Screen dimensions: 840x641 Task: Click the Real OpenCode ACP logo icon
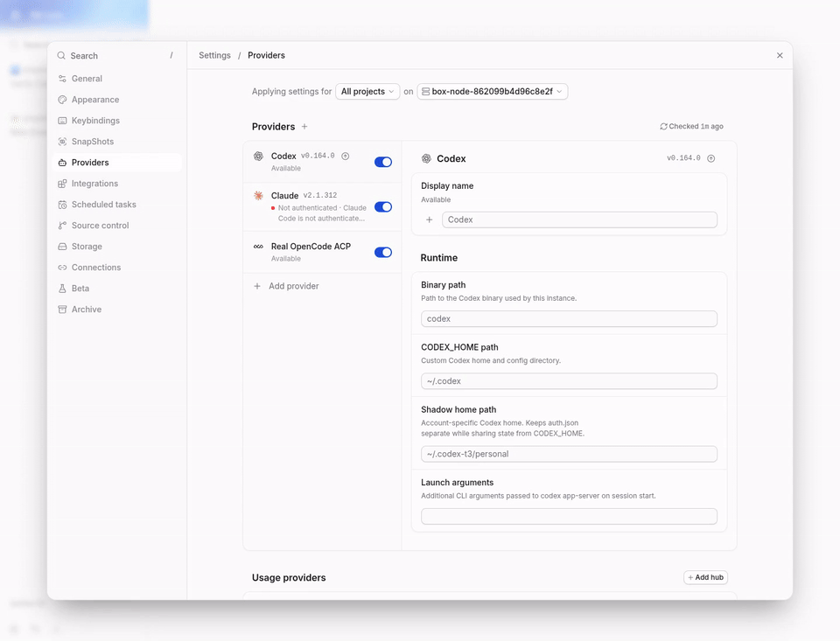point(258,247)
